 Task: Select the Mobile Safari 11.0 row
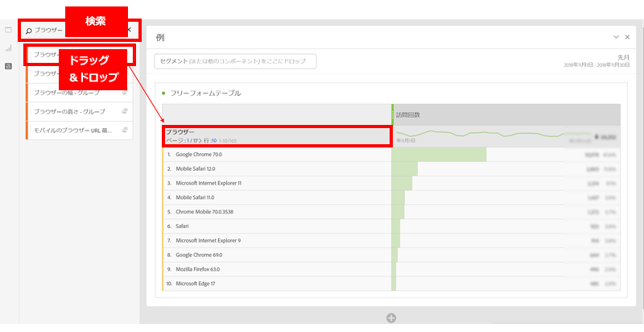[277, 197]
